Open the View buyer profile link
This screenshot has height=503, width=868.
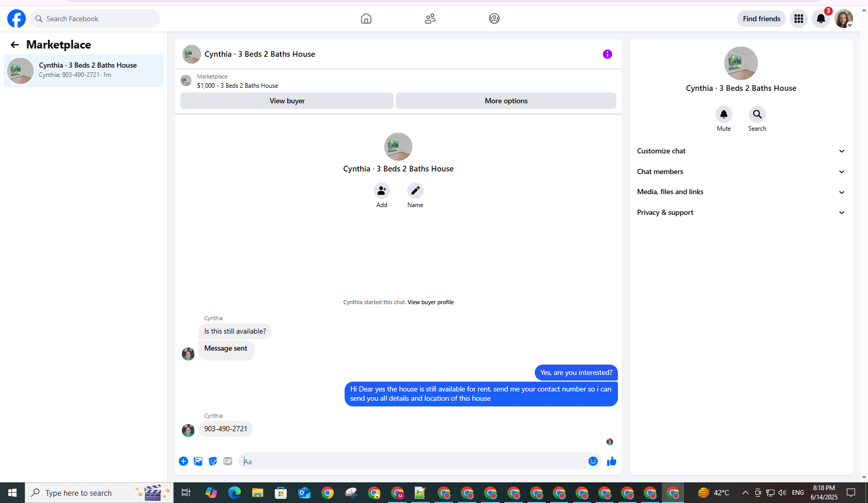tap(430, 302)
